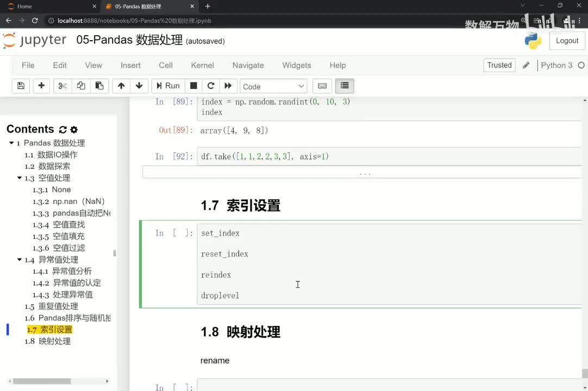
Task: Open the File menu
Action: [28, 65]
